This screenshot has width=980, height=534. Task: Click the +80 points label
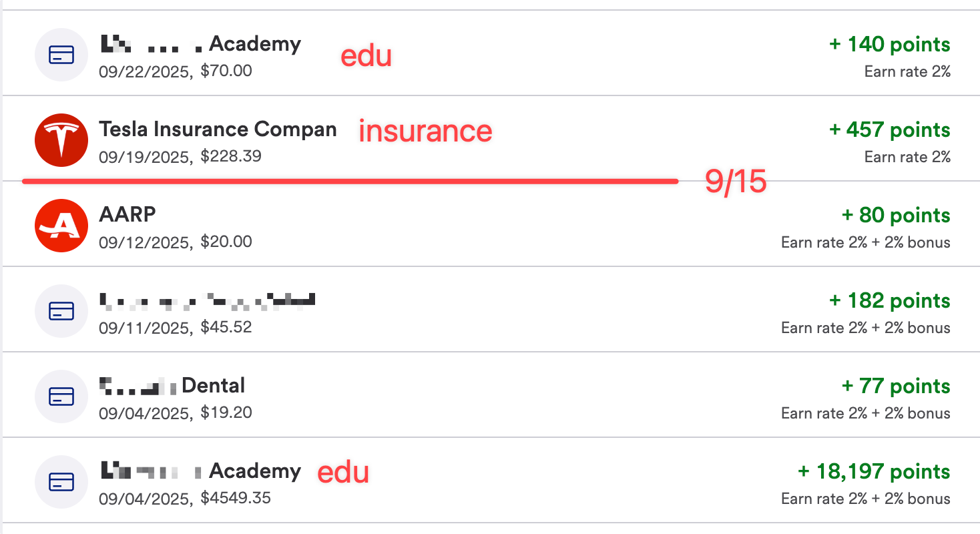896,215
